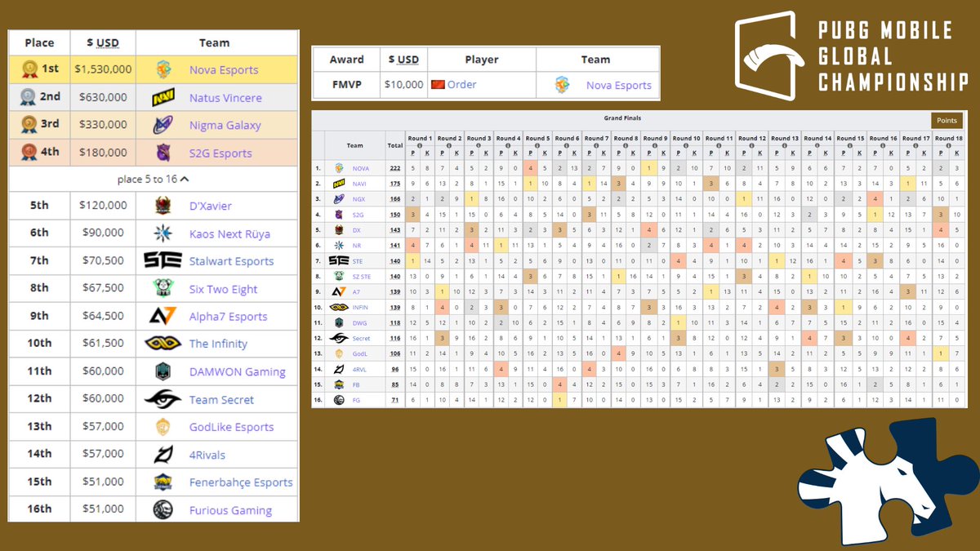Screen dimensions: 980x551
Task: Open the Order player link
Action: click(462, 85)
